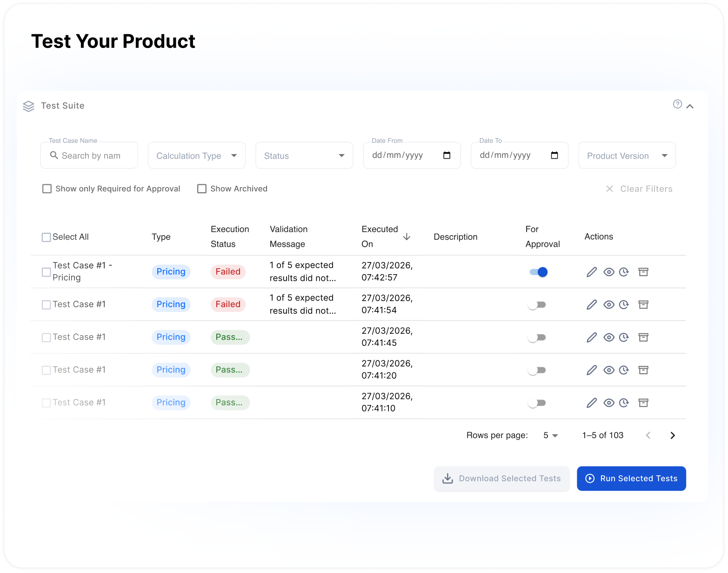Click the help question mark icon

click(677, 104)
